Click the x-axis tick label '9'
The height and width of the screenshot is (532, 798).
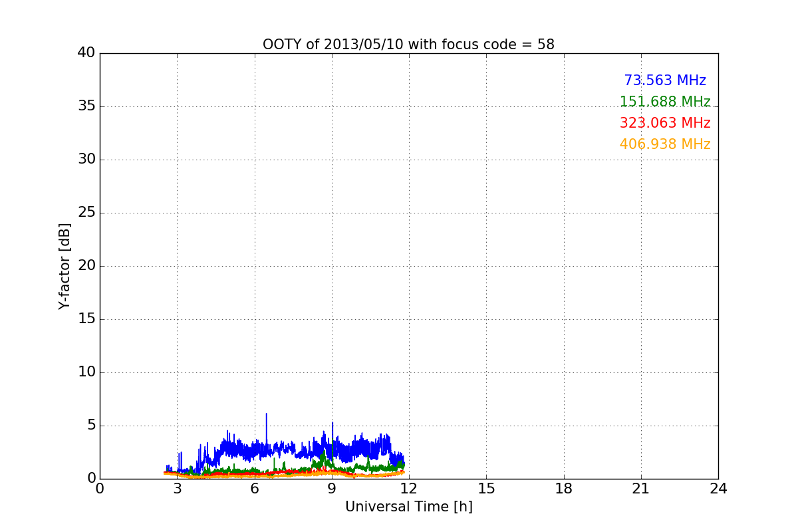332,489
